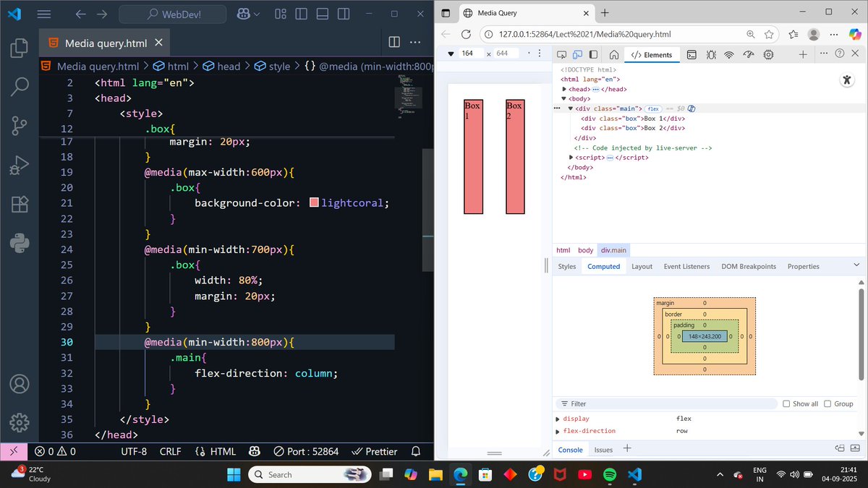
Task: Open the device dimensions dropdown
Action: (451, 54)
